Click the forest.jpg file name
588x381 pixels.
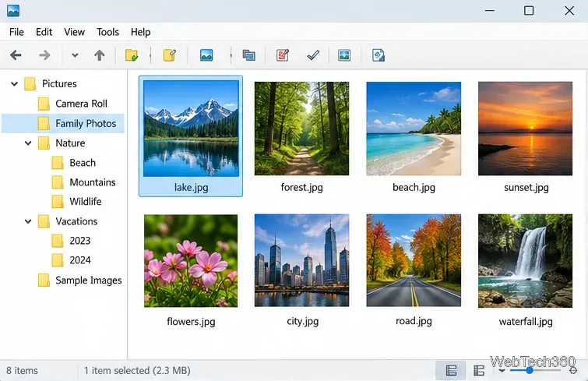pyautogui.click(x=302, y=188)
